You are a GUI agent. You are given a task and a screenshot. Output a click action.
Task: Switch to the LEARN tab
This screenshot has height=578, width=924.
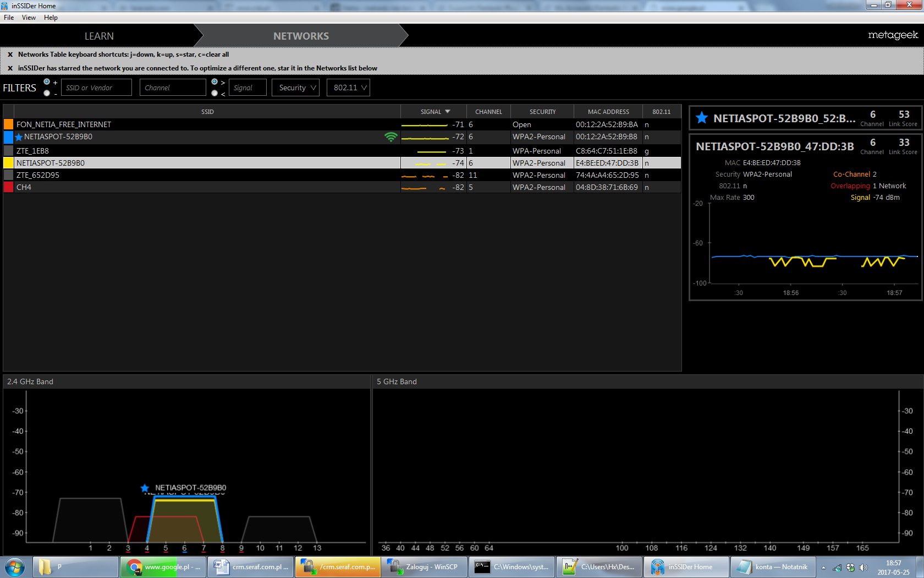pyautogui.click(x=99, y=36)
